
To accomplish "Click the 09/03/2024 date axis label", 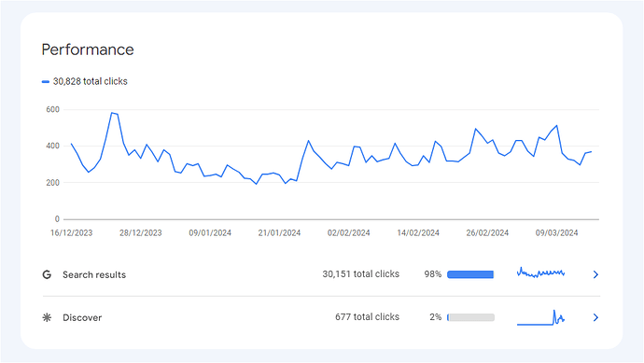I will 556,233.
